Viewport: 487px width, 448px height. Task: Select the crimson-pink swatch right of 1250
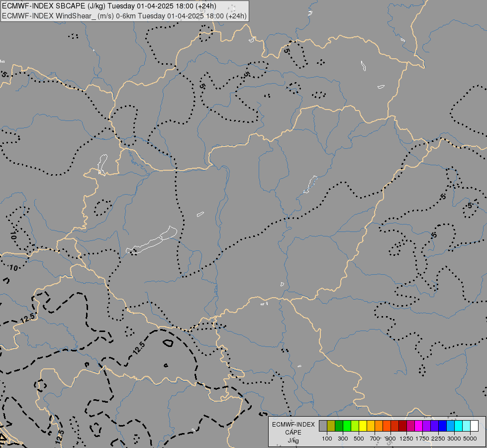point(410,426)
